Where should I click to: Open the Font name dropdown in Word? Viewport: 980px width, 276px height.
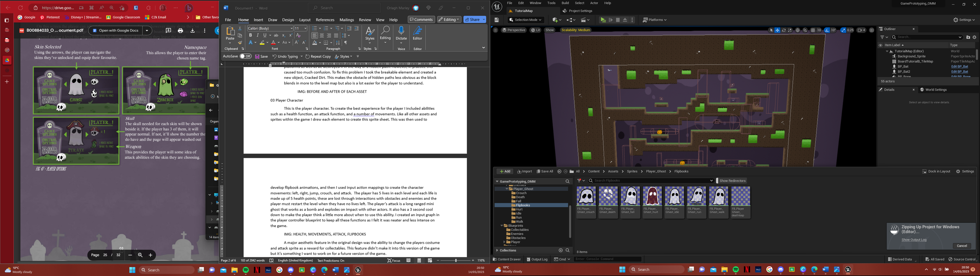coord(292,28)
